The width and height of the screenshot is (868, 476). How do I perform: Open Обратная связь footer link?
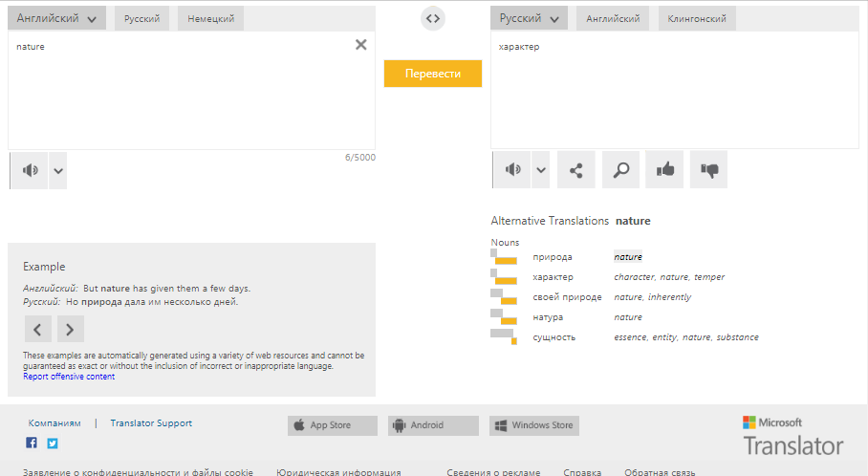click(660, 472)
